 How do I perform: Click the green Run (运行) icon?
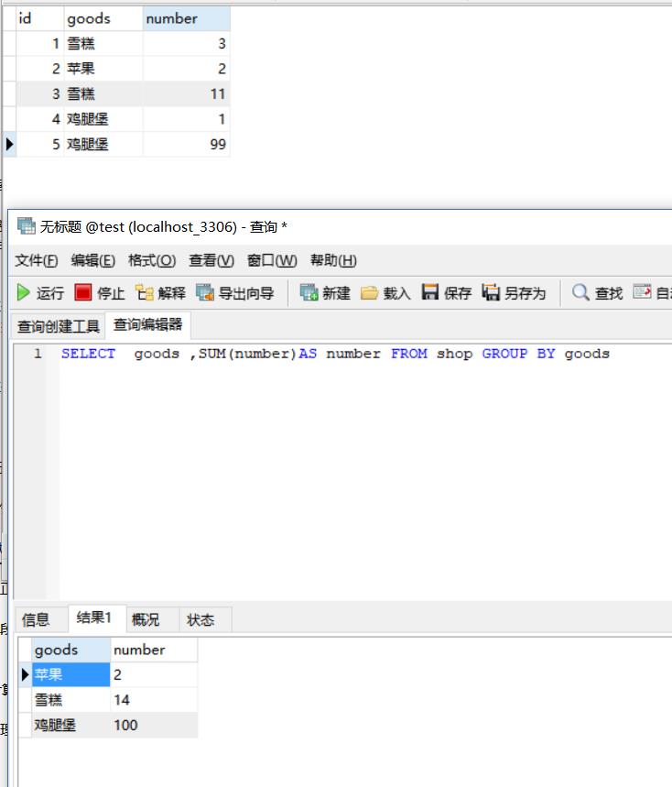[24, 292]
